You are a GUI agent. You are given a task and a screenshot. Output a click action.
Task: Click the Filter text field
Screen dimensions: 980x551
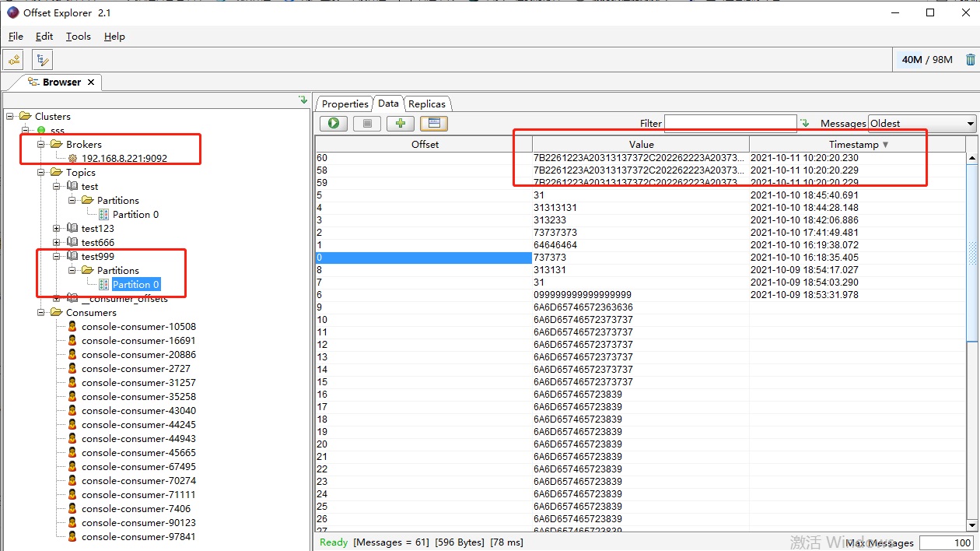pos(730,123)
